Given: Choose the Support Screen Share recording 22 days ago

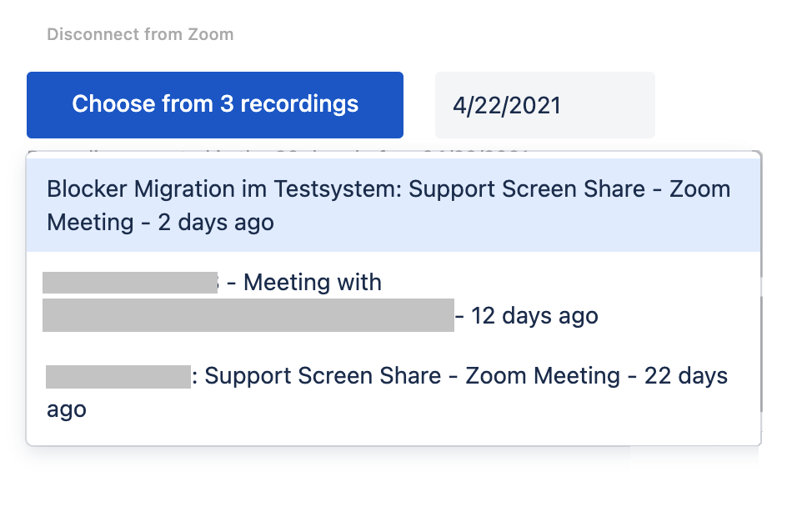Looking at the screenshot, I should (393, 392).
